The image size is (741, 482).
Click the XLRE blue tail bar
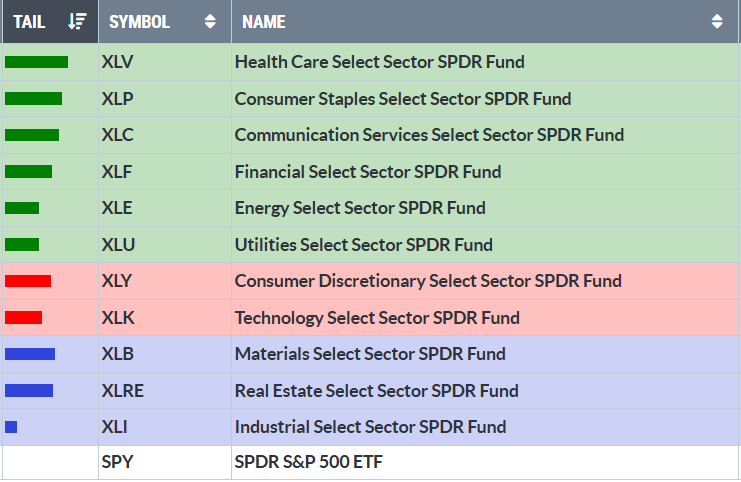(28, 391)
